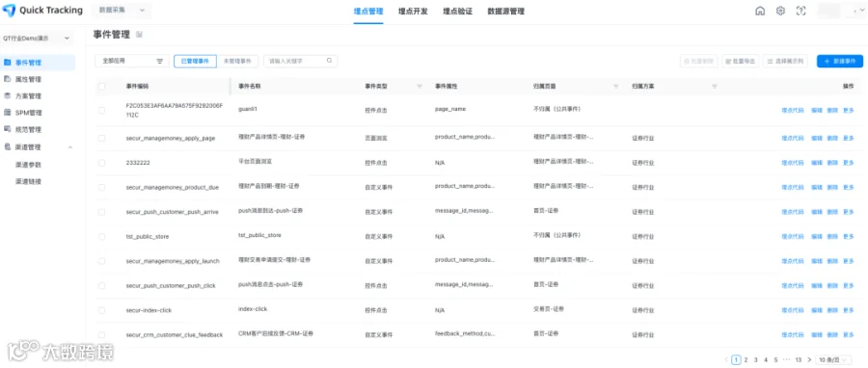Click the filter icon in 事件类型 column
The image size is (868, 368).
[420, 86]
